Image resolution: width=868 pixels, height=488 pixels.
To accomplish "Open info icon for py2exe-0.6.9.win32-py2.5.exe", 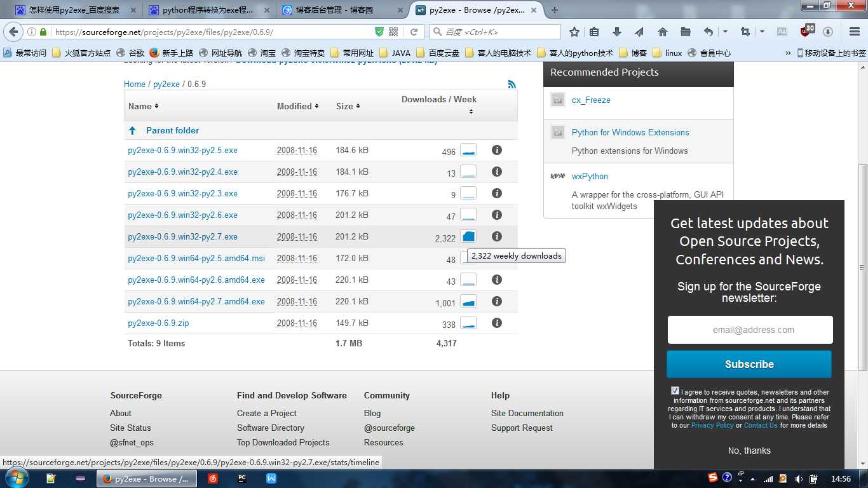I will pos(497,150).
